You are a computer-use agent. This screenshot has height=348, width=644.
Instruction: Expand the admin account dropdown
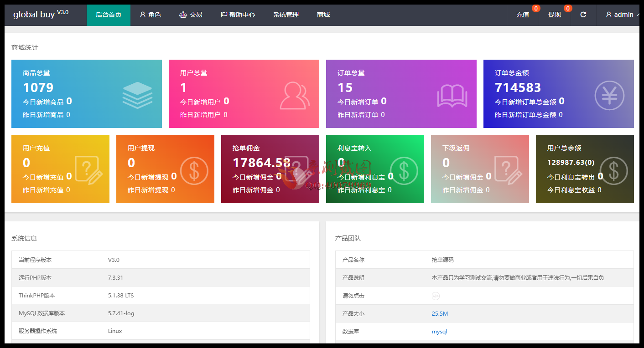click(622, 15)
